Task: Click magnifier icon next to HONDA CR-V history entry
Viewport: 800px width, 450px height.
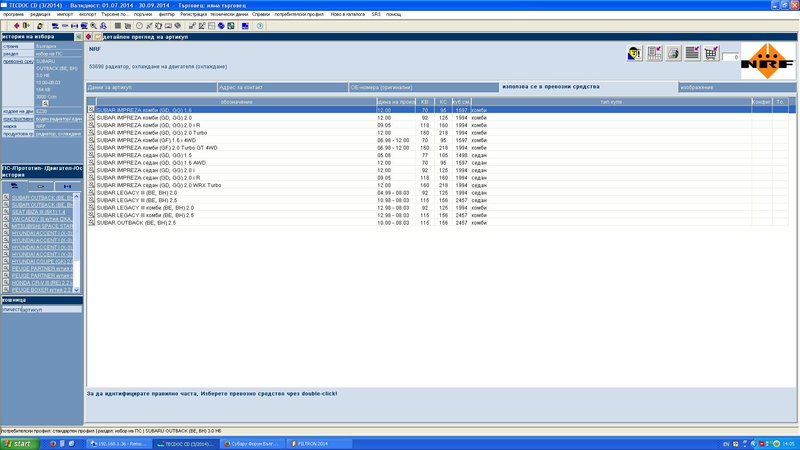Action: pyautogui.click(x=6, y=282)
